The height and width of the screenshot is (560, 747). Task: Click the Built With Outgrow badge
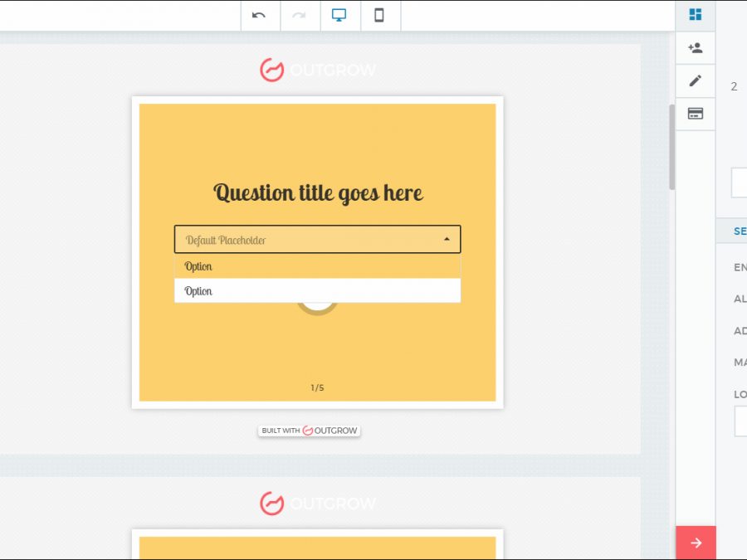(309, 431)
